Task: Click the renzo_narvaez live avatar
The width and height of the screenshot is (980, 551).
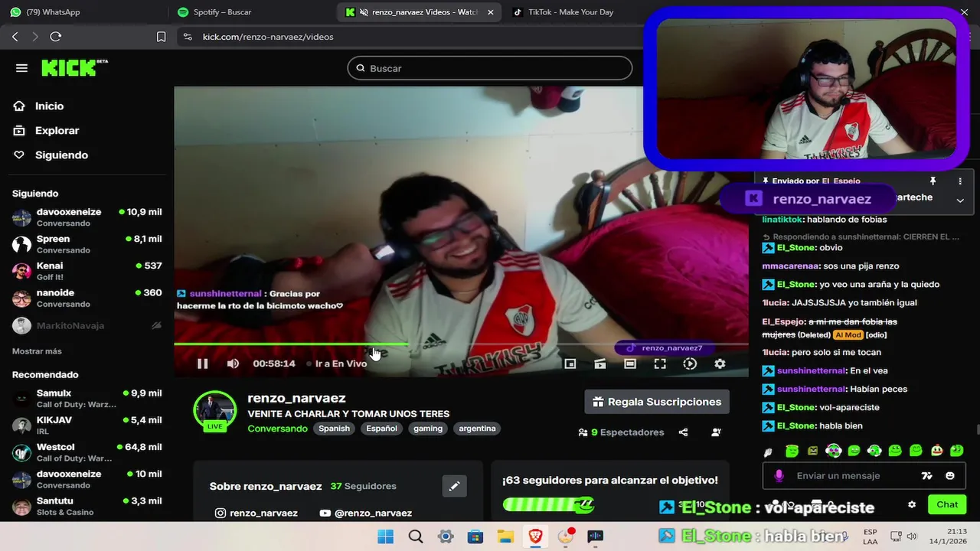Action: coord(215,412)
